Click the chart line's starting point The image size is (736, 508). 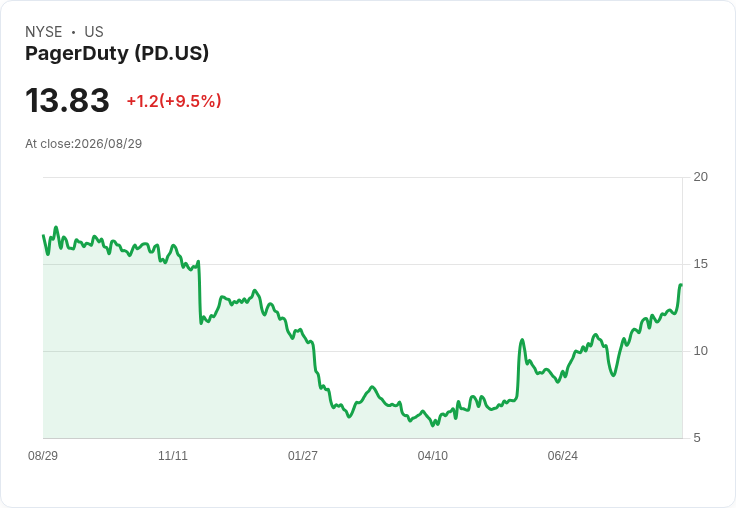pos(44,235)
